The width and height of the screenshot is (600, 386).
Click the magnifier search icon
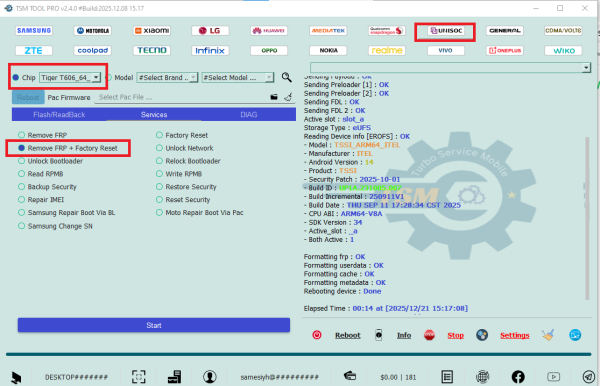(287, 77)
